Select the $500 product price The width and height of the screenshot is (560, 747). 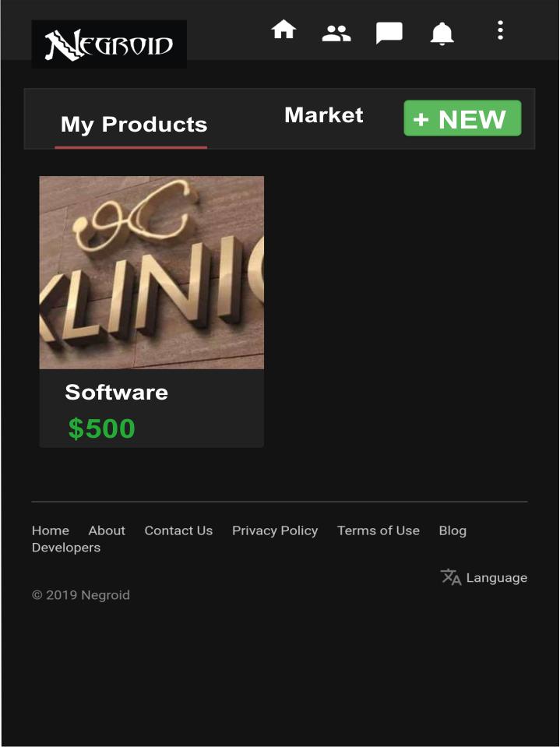pyautogui.click(x=102, y=428)
